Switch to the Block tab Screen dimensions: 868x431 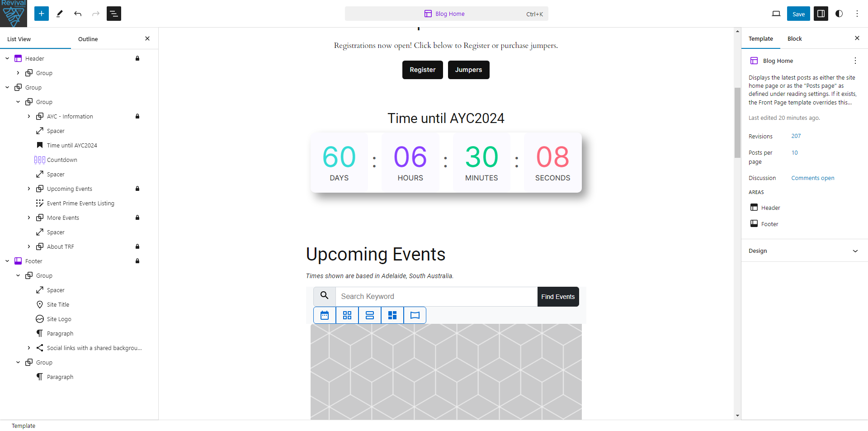(x=794, y=39)
